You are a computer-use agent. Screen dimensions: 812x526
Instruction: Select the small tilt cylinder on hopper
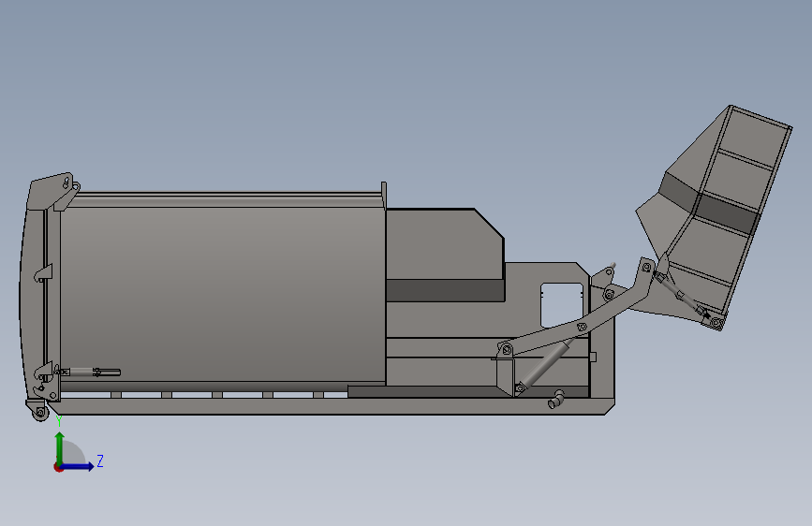click(x=682, y=296)
